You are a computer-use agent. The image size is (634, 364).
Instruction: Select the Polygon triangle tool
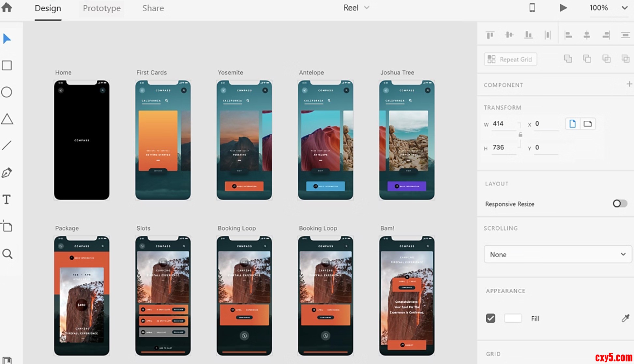click(7, 119)
